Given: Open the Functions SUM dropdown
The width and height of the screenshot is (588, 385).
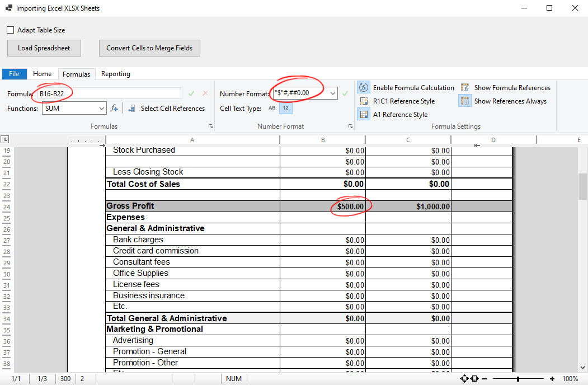Looking at the screenshot, I should 102,109.
